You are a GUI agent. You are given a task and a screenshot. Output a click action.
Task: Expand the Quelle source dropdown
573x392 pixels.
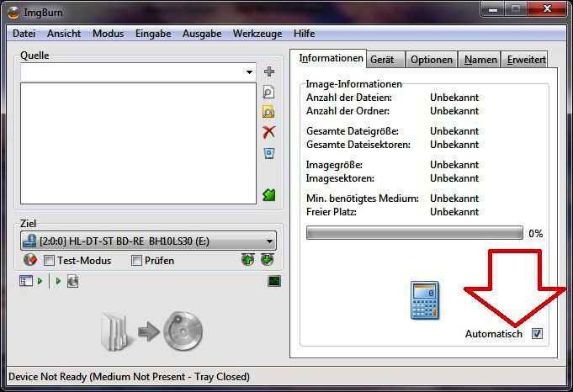pos(249,72)
